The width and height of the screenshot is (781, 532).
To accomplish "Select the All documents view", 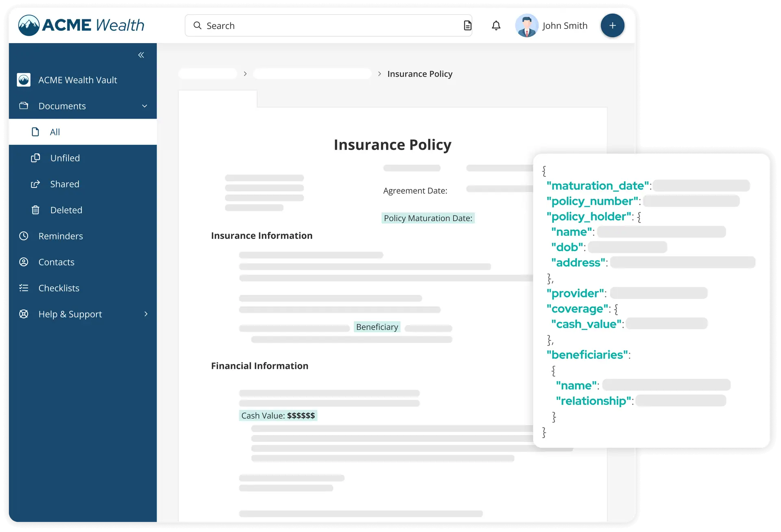I will tap(55, 132).
